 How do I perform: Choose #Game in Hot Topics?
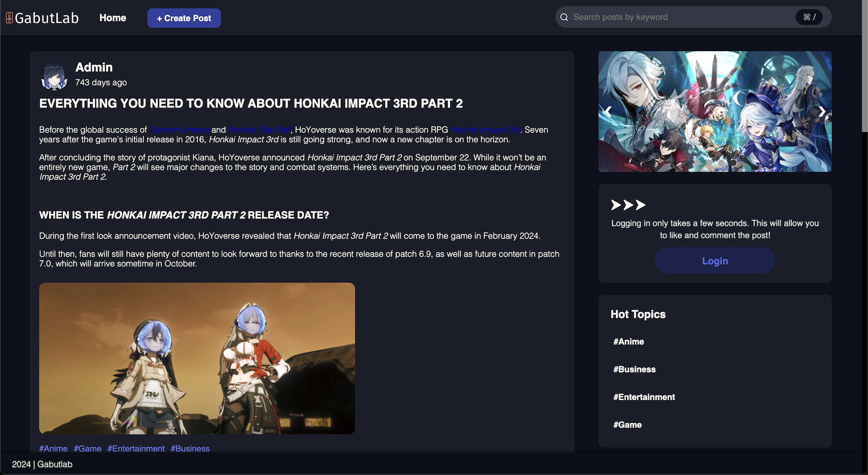627,424
